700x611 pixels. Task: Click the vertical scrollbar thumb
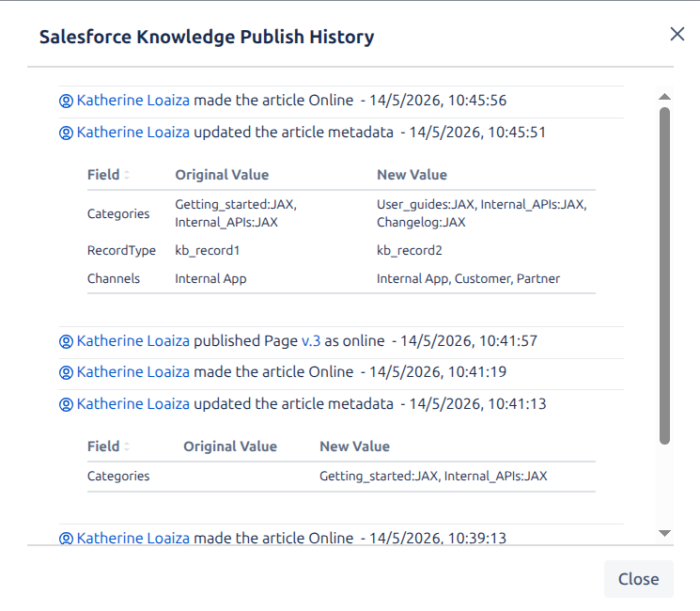(664, 275)
